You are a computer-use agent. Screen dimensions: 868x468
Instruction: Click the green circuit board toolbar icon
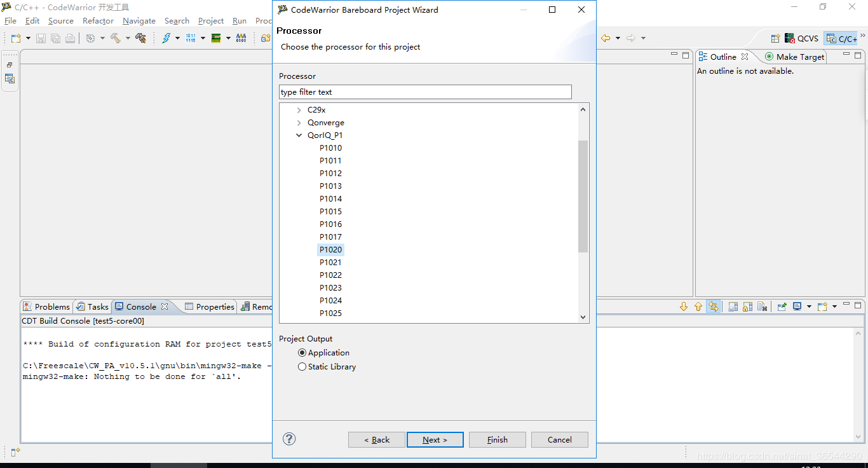[216, 38]
